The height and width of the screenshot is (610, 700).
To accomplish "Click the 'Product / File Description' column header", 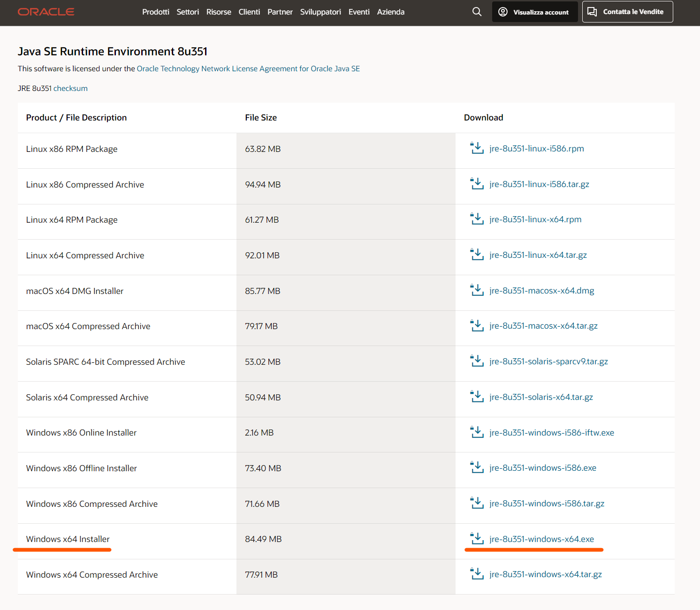I will (76, 118).
